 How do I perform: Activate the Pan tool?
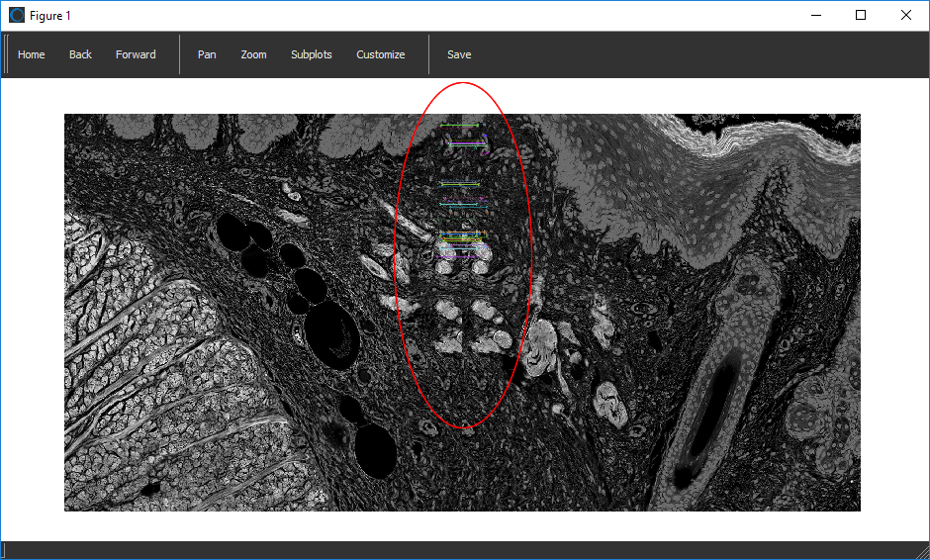pyautogui.click(x=207, y=54)
